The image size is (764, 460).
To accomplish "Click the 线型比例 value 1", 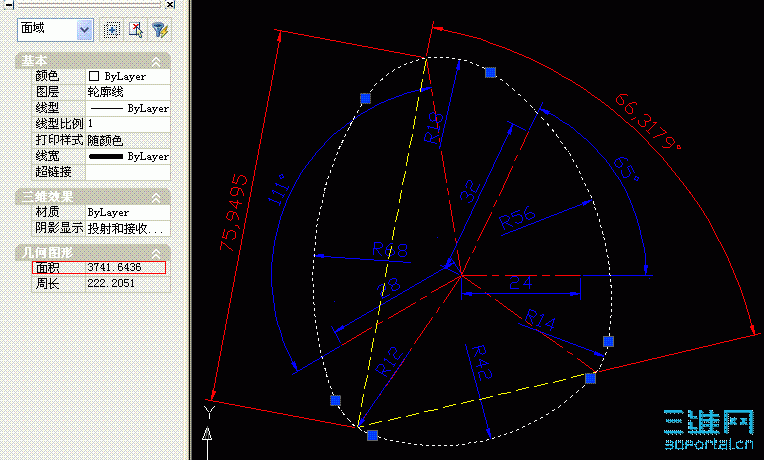I will click(128, 124).
